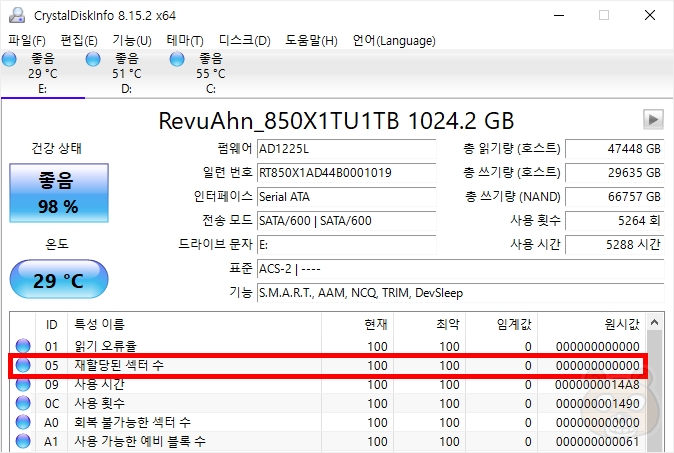Open the 파일(F) menu

pos(27,40)
